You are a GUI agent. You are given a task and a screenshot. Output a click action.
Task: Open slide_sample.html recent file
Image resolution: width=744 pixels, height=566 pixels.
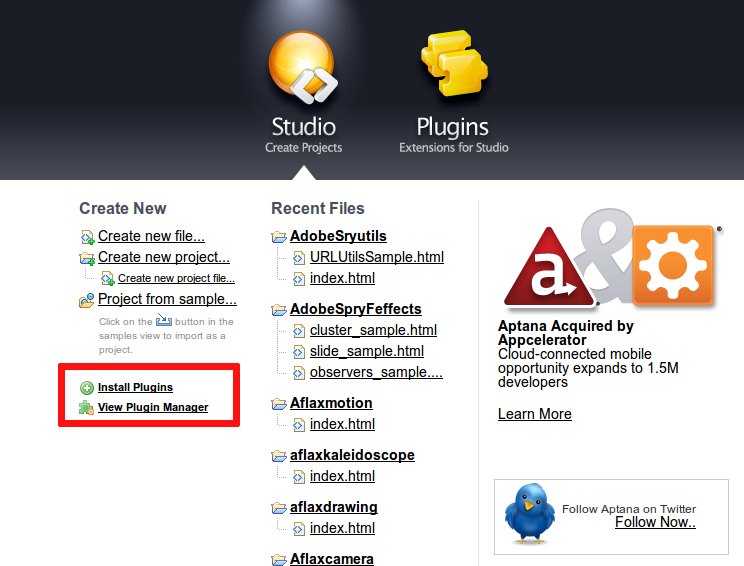[x=367, y=351]
